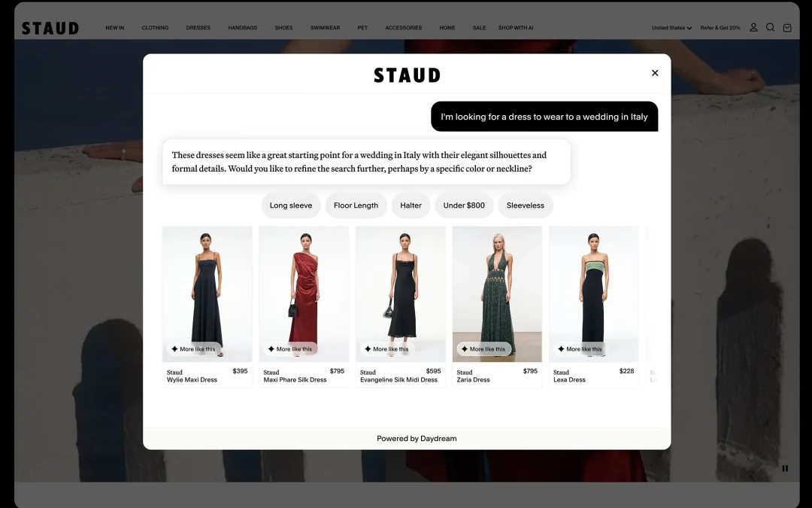The width and height of the screenshot is (812, 508).
Task: Open the ACCESSORIES menu
Action: pyautogui.click(x=404, y=28)
